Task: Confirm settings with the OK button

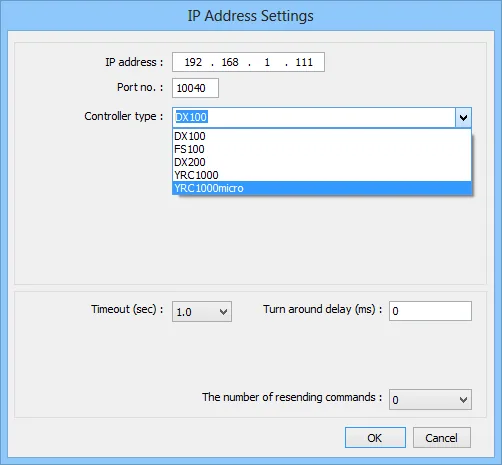Action: (x=375, y=438)
